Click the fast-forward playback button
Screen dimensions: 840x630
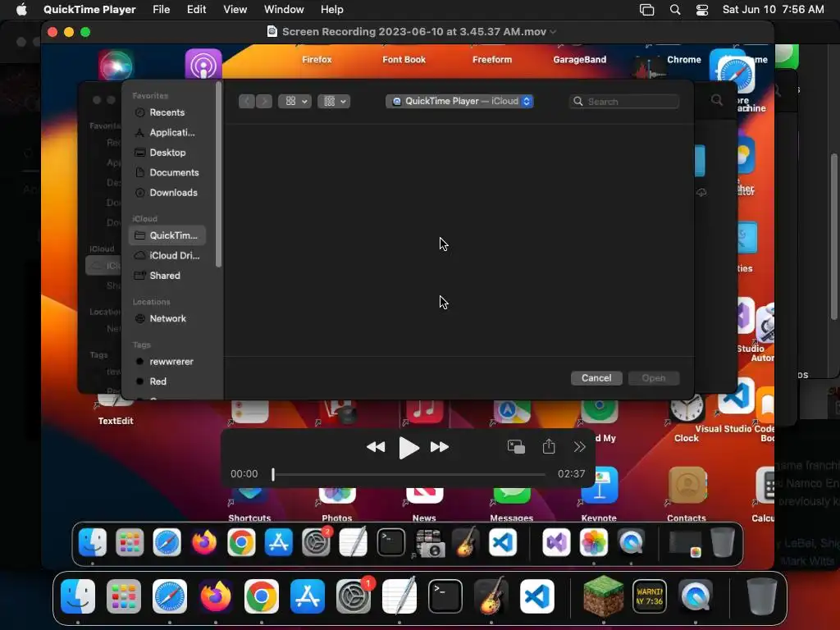click(440, 447)
